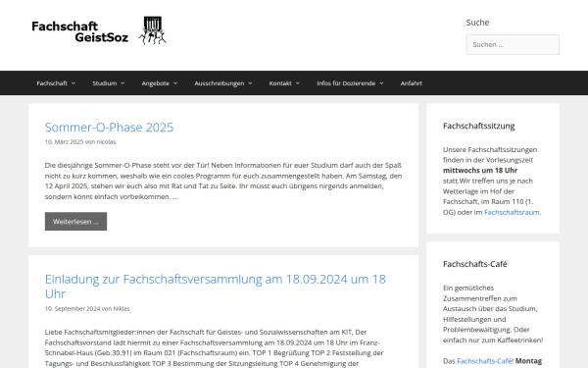588x368 pixels.
Task: Open the Einladung zur Fachschaftsversammlung article title
Action: coord(216,287)
